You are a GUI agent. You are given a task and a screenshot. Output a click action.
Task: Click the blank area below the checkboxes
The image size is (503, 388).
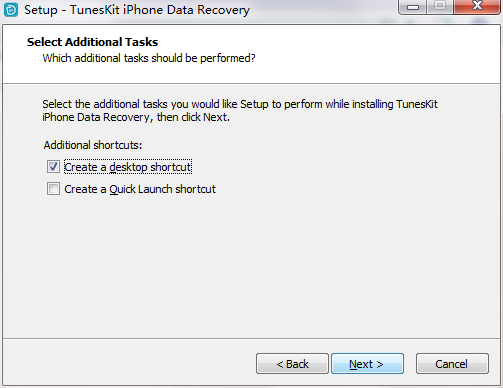pyautogui.click(x=251, y=267)
